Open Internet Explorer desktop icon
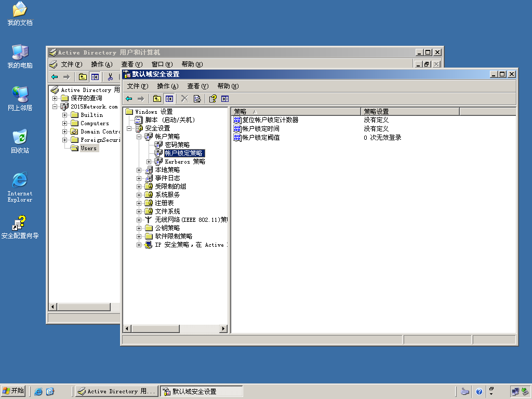 (x=20, y=187)
